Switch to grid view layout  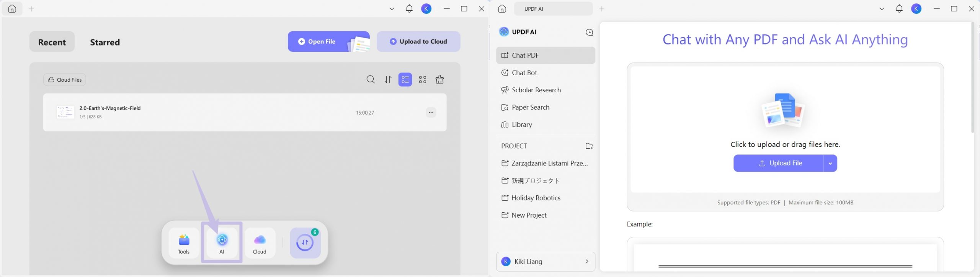click(x=423, y=79)
